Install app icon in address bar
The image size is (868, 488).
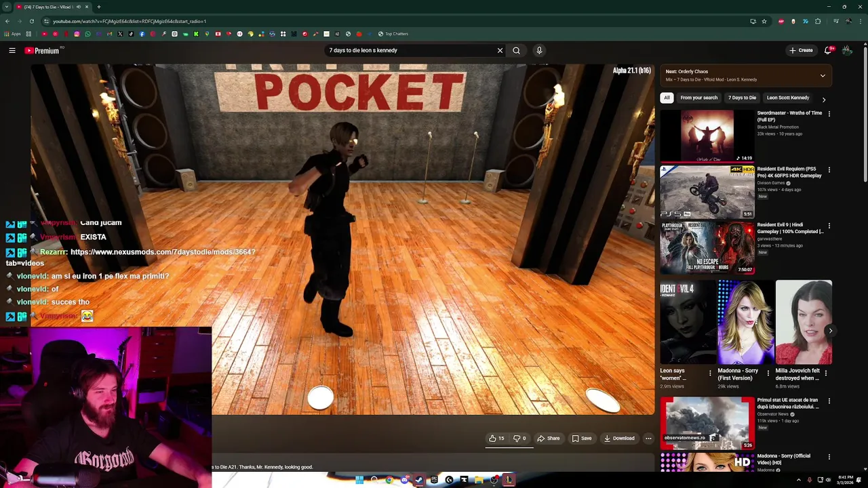click(753, 21)
